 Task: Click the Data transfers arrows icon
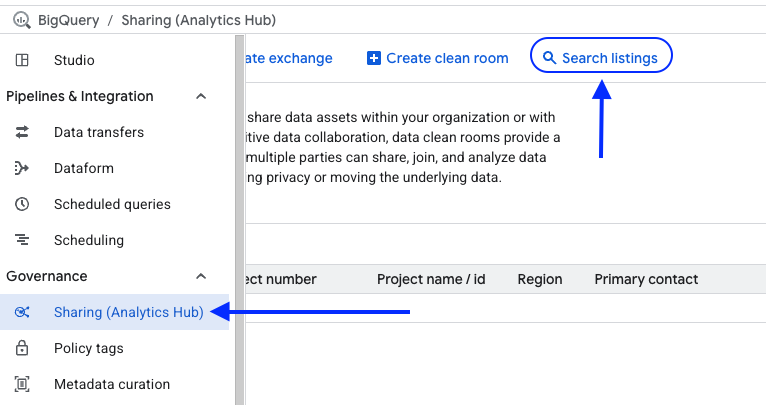[22, 132]
